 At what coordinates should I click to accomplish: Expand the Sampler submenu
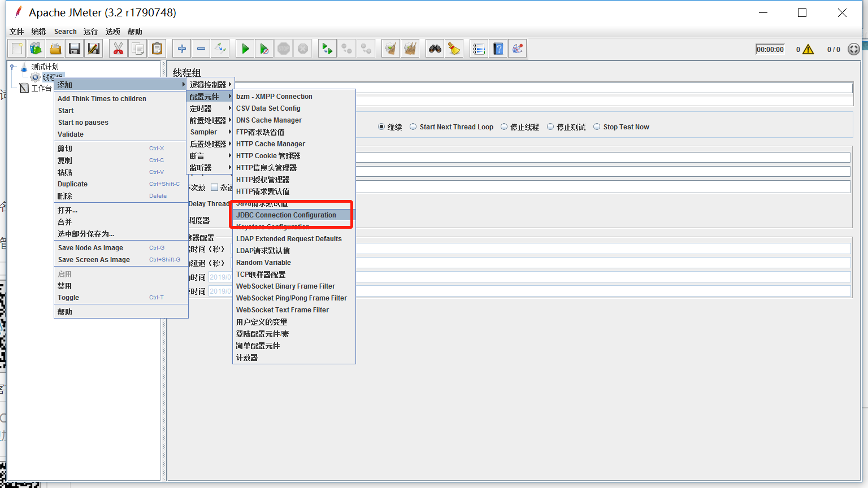210,132
